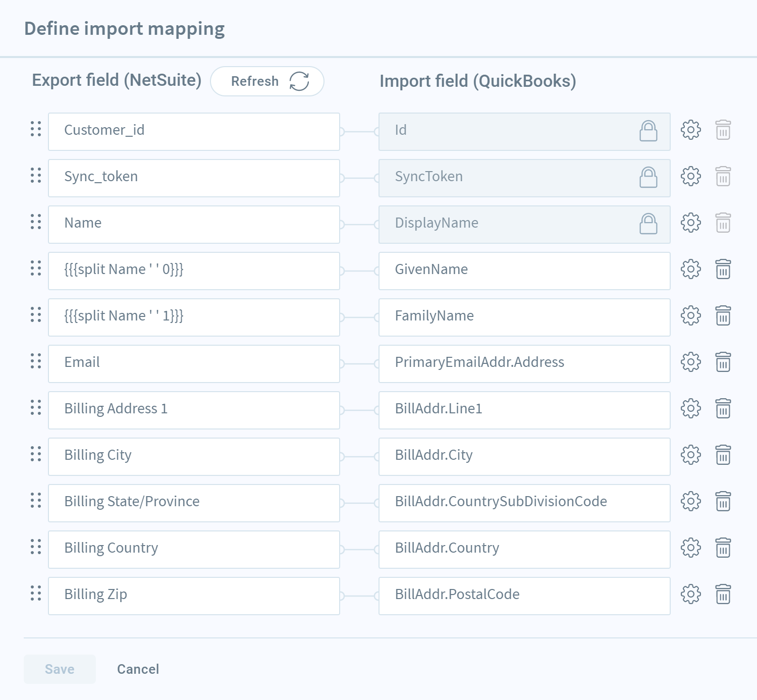Click the Save button
The width and height of the screenshot is (757, 700).
(60, 669)
